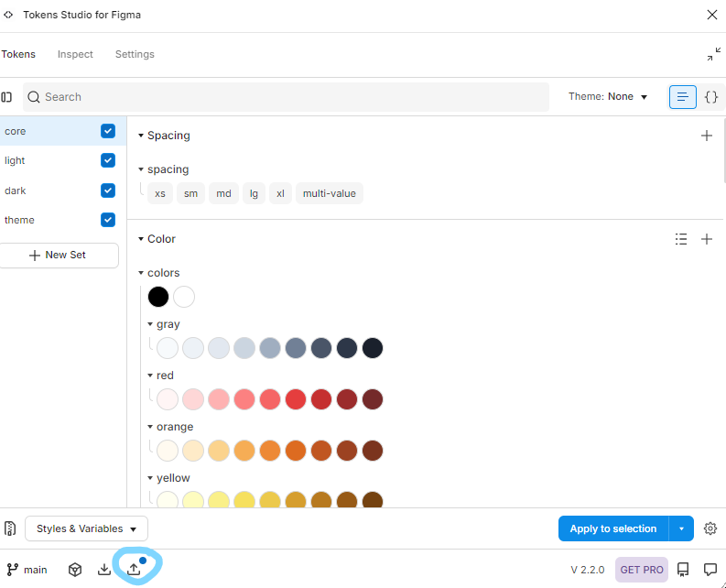The height and width of the screenshot is (588, 726).
Task: Close the Tokens Studio plugin
Action: coord(712,15)
